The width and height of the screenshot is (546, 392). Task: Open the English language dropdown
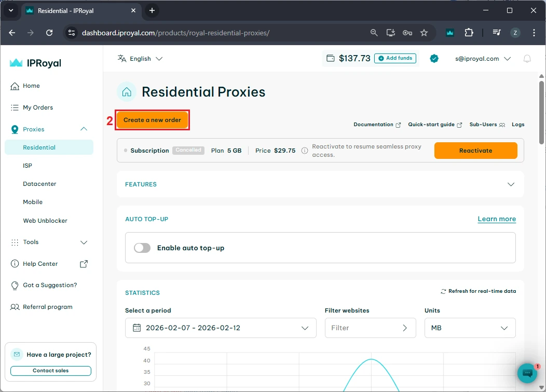click(x=140, y=59)
